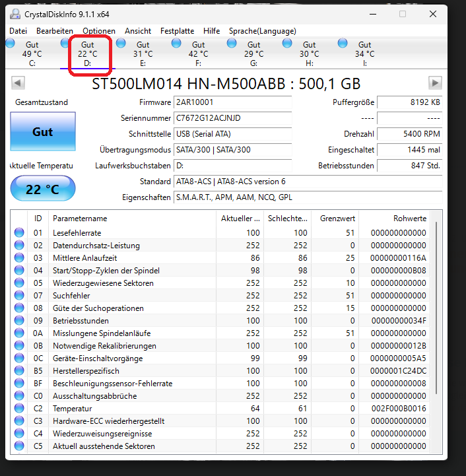Click the status orb for drive E:
466x476 pixels.
121,43
